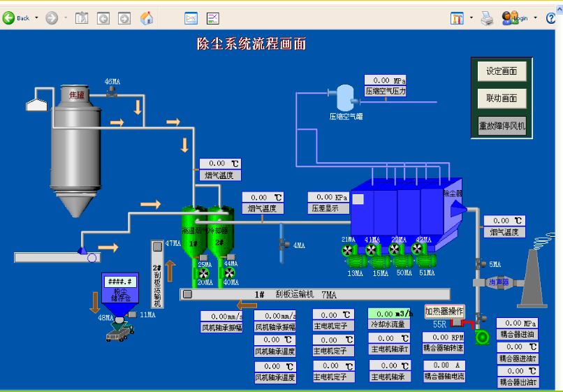The image size is (563, 392).
Task: Open the Login dropdown arrow
Action: (535, 18)
